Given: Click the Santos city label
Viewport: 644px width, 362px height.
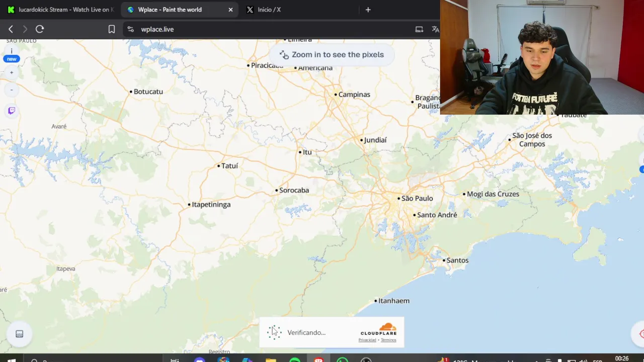Looking at the screenshot, I should 457,260.
